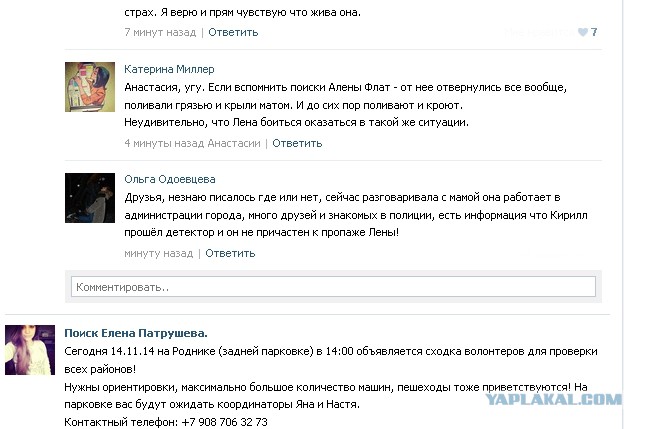Open the Поиск Елена Патрушева author link
The image size is (648, 429).
(136, 333)
